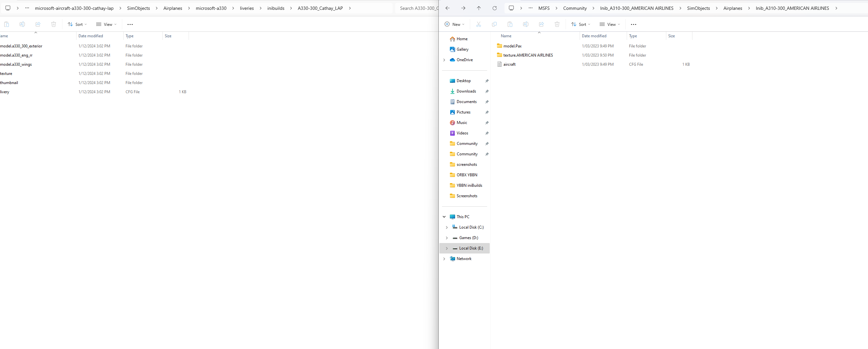The height and width of the screenshot is (349, 868).
Task: Click the Rename icon in the left window toolbar
Action: click(x=22, y=24)
